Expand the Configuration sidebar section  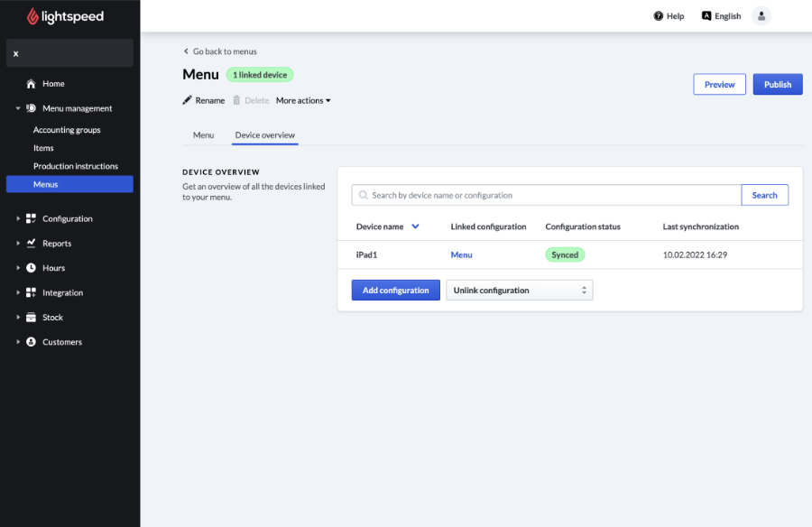pos(18,219)
